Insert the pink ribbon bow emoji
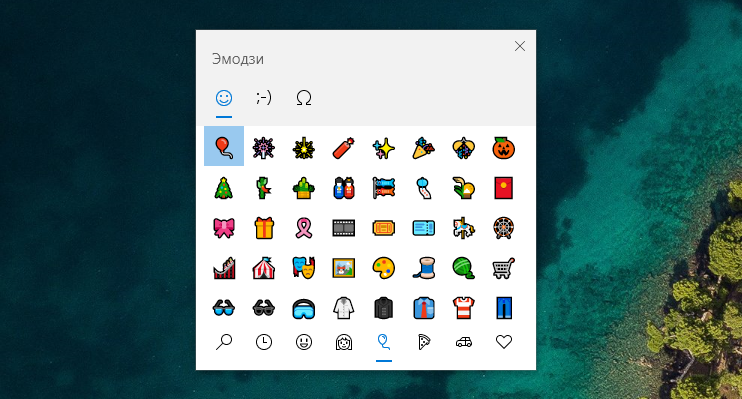 (x=224, y=228)
